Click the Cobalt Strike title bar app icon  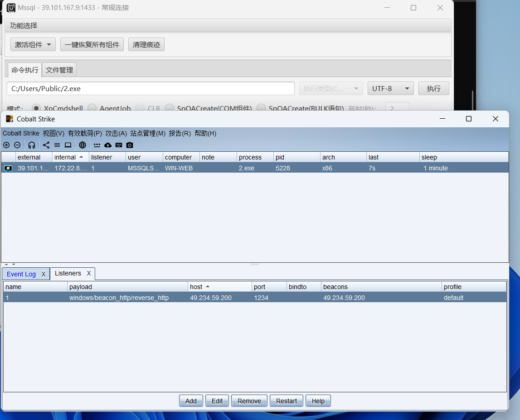[10, 119]
